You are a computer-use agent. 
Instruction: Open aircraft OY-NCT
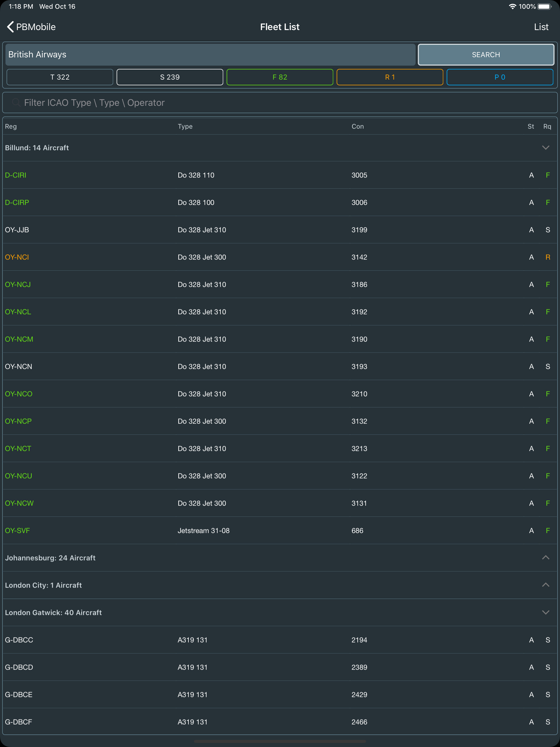pos(280,449)
